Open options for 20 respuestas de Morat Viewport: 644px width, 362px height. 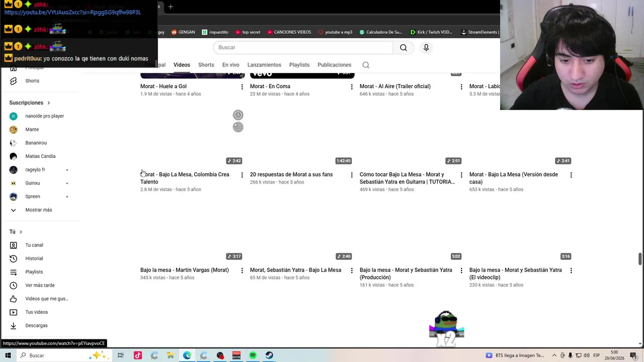point(352,175)
